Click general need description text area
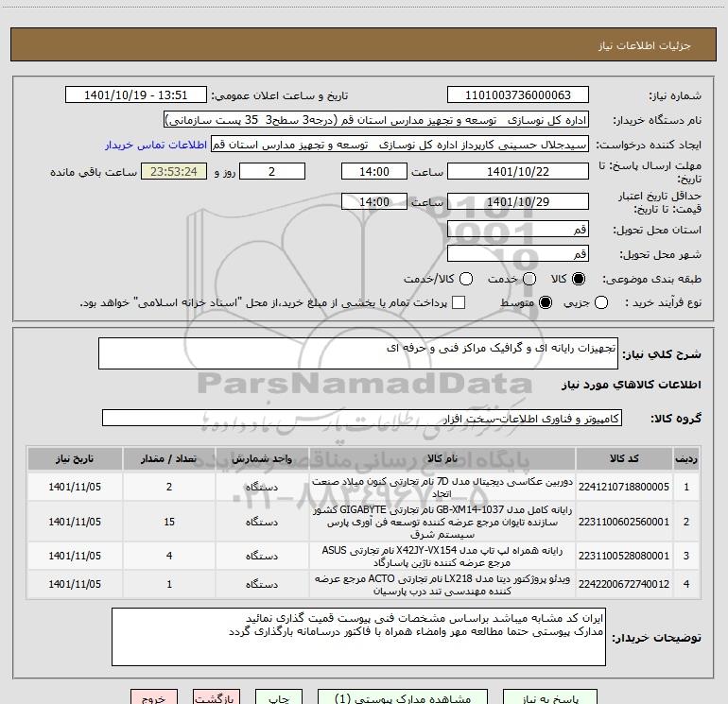This screenshot has width=728, height=704. coord(358,353)
